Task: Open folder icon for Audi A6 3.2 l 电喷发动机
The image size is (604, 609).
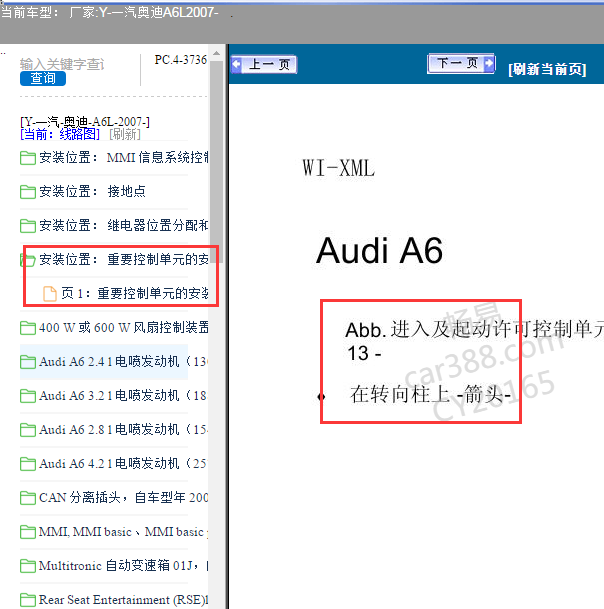Action: tap(28, 396)
